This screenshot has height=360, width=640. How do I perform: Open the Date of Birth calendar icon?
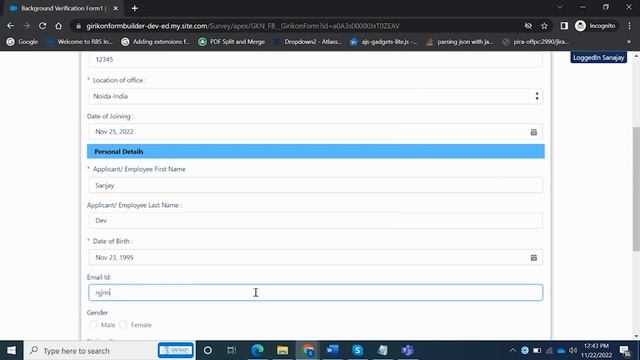pos(533,258)
